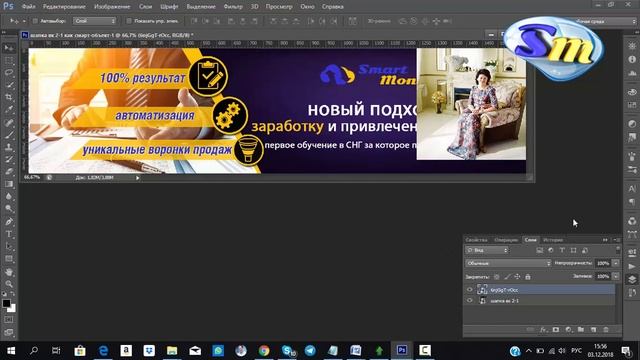Select the Crop tool
The width and height of the screenshot is (640, 360).
(9, 97)
